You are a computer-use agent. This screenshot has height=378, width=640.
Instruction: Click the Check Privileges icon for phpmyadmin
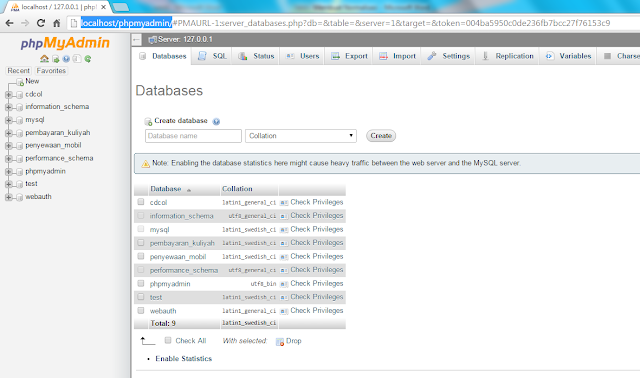pyautogui.click(x=284, y=284)
